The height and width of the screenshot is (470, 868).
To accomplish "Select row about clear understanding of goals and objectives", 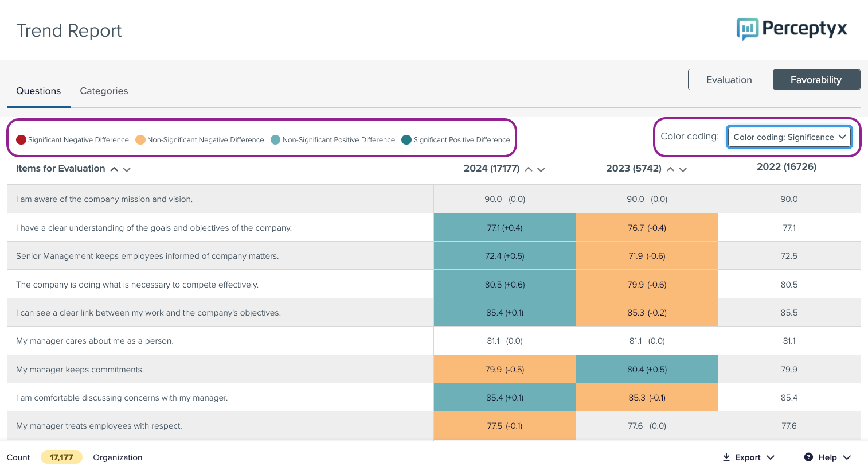I will (x=433, y=228).
